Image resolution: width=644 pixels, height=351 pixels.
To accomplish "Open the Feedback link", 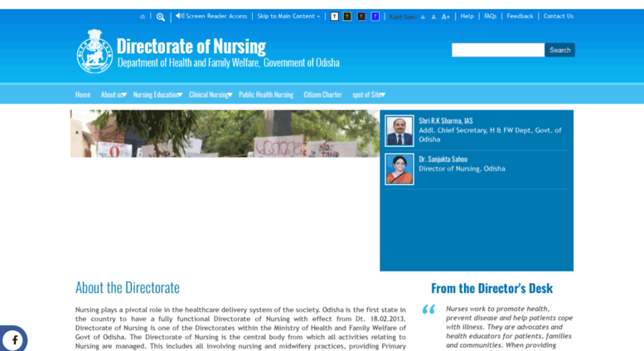I will pos(520,16).
